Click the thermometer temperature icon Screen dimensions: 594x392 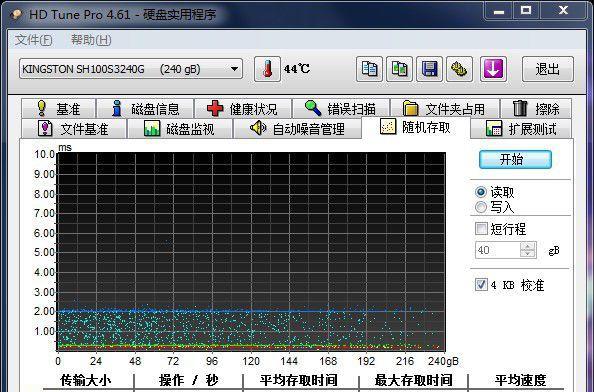tap(267, 69)
